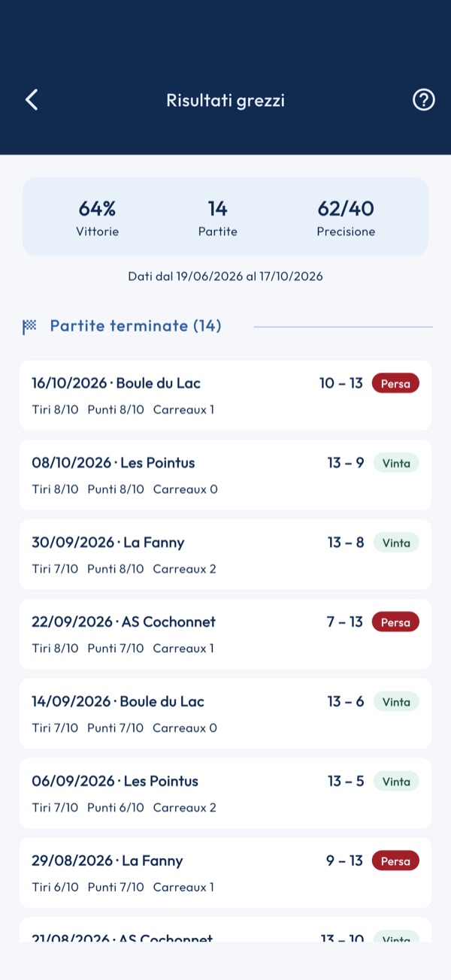
Task: Tap the Persa badge for AS Cochonnet 7 – 13
Action: [x=395, y=622]
